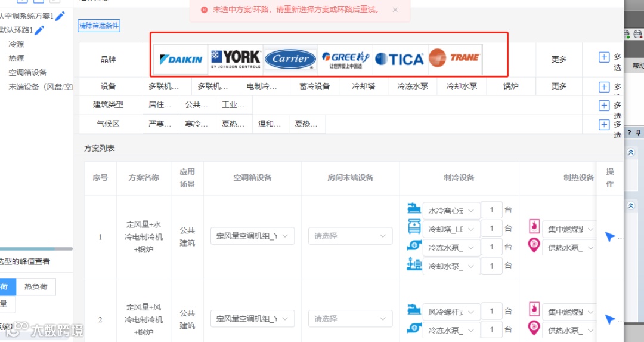Filter by 寒冷 climate zone
Viewport: 644px width, 342px height.
197,124
